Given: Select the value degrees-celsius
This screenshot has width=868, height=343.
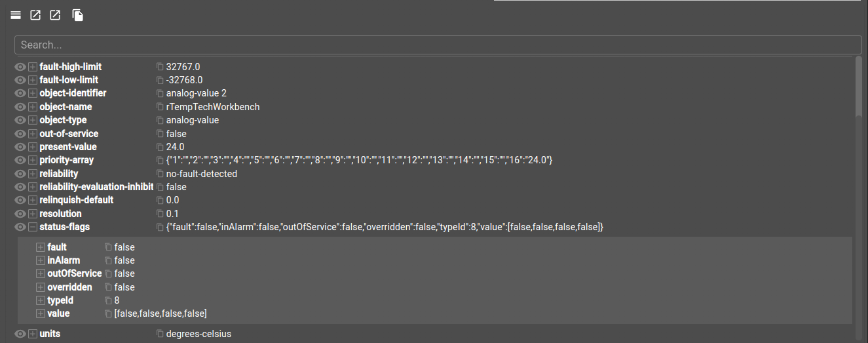Looking at the screenshot, I should click(x=198, y=334).
